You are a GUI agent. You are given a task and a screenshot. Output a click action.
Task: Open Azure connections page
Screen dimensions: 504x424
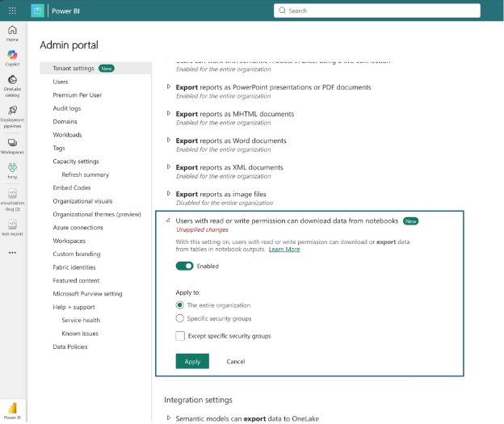(78, 228)
